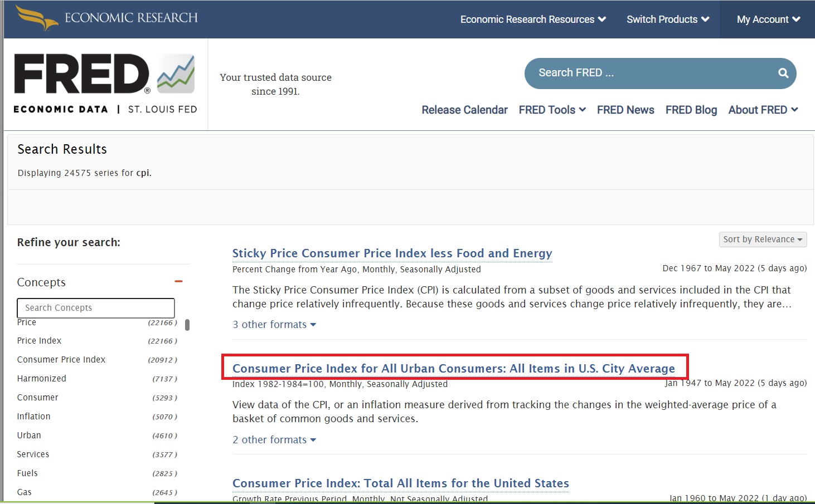Click the search magnifying glass icon
The width and height of the screenshot is (815, 504).
click(x=783, y=74)
